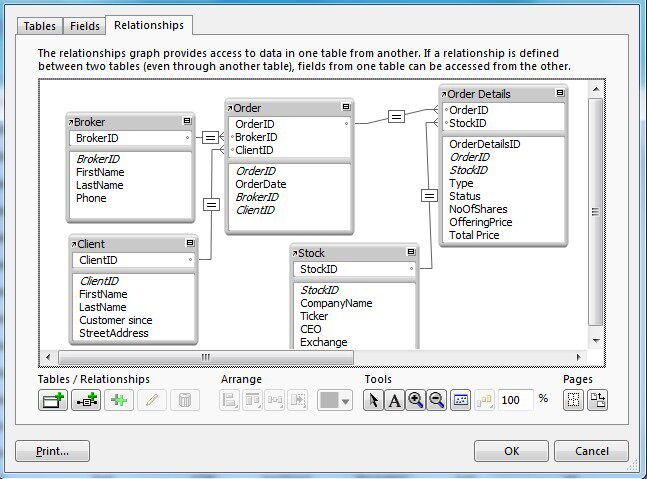Image resolution: width=647 pixels, height=479 pixels.
Task: Click the Create Relationship icon
Action: pyautogui.click(x=86, y=400)
